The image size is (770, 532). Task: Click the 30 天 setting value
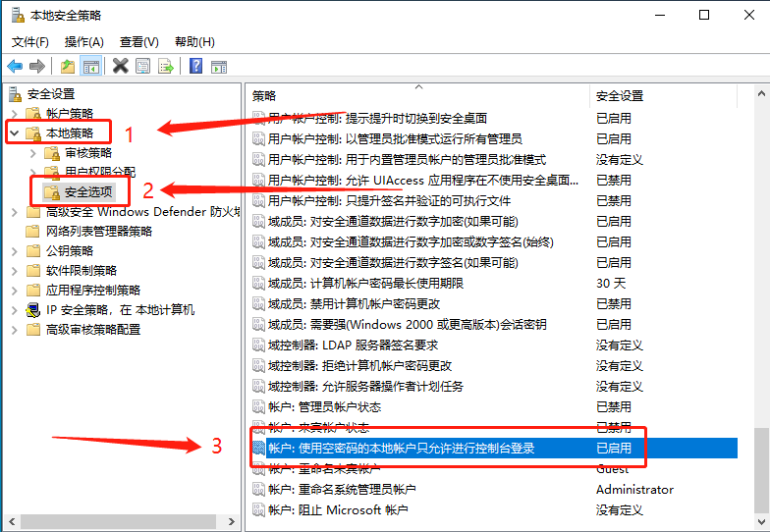611,283
